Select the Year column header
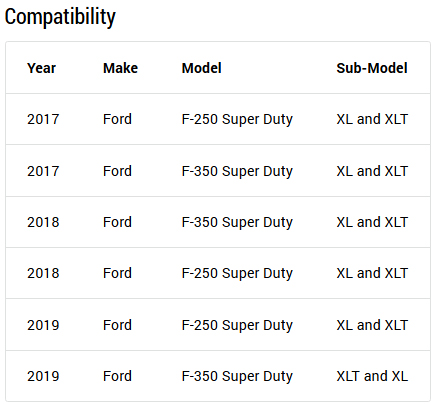The image size is (434, 404). (x=41, y=68)
